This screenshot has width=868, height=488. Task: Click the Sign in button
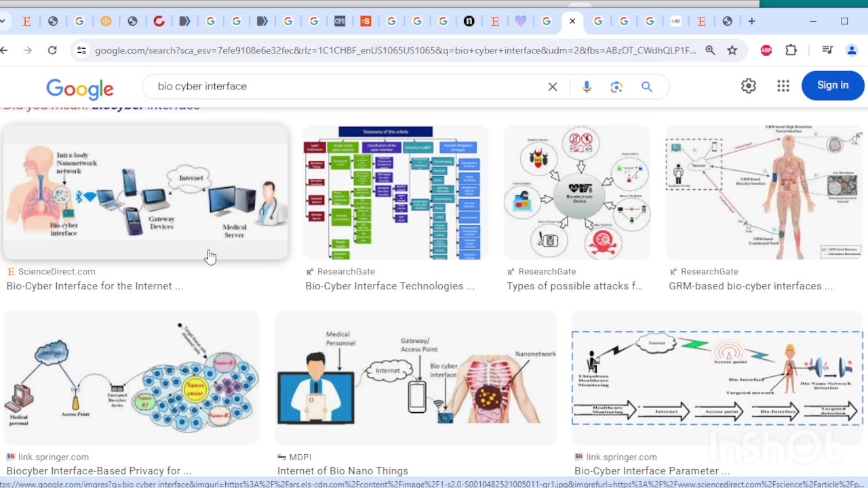(x=833, y=85)
